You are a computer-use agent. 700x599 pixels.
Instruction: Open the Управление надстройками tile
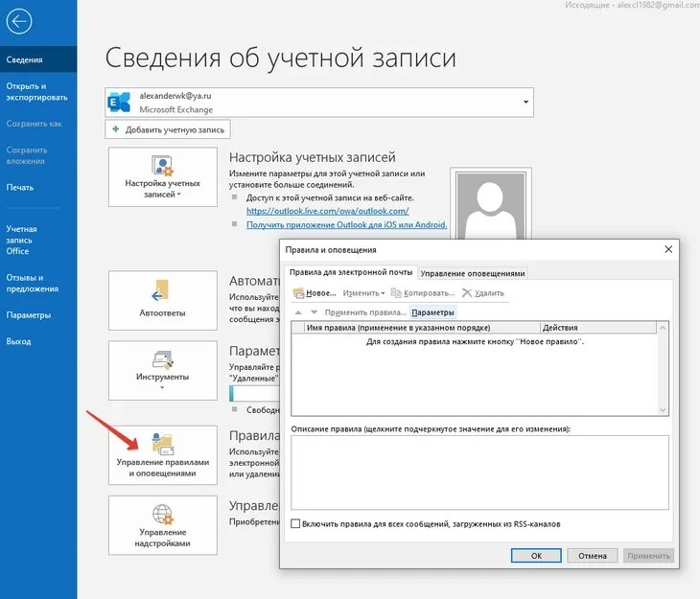[162, 525]
